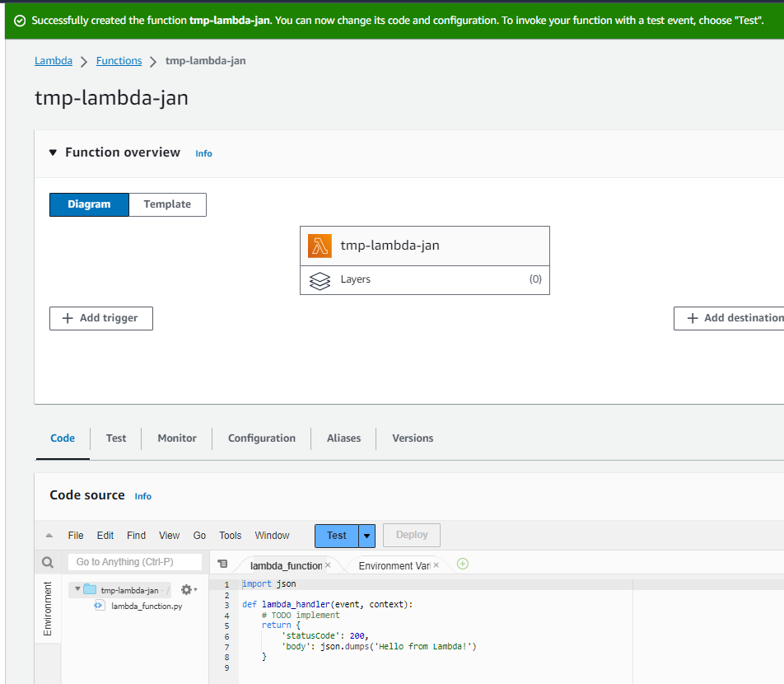The image size is (784, 684).
Task: Select tmp-lambda-jan folder in file tree
Action: click(x=129, y=590)
